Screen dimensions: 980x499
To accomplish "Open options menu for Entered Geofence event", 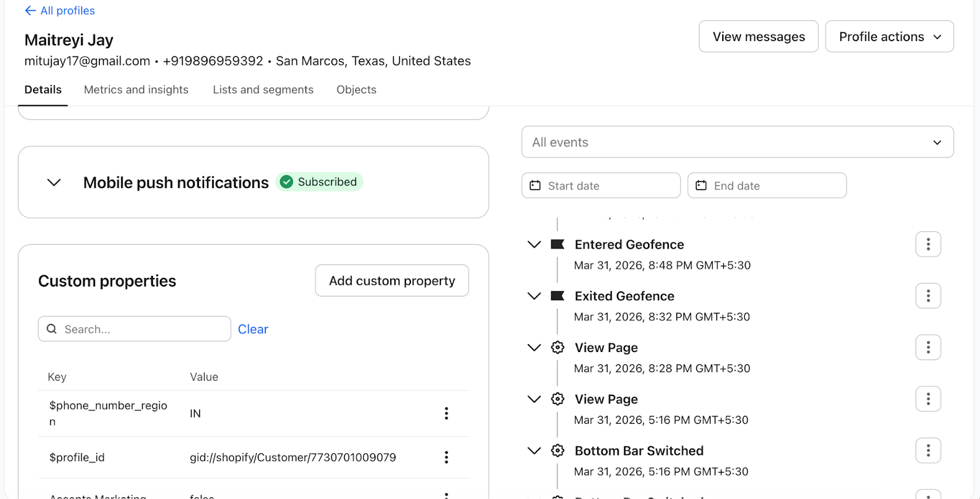I will click(928, 244).
